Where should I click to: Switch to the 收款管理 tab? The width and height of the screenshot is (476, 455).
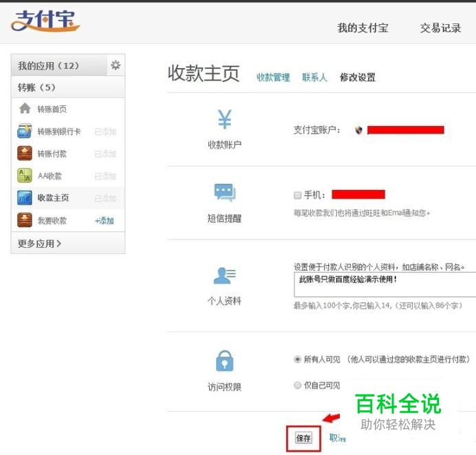pyautogui.click(x=273, y=77)
